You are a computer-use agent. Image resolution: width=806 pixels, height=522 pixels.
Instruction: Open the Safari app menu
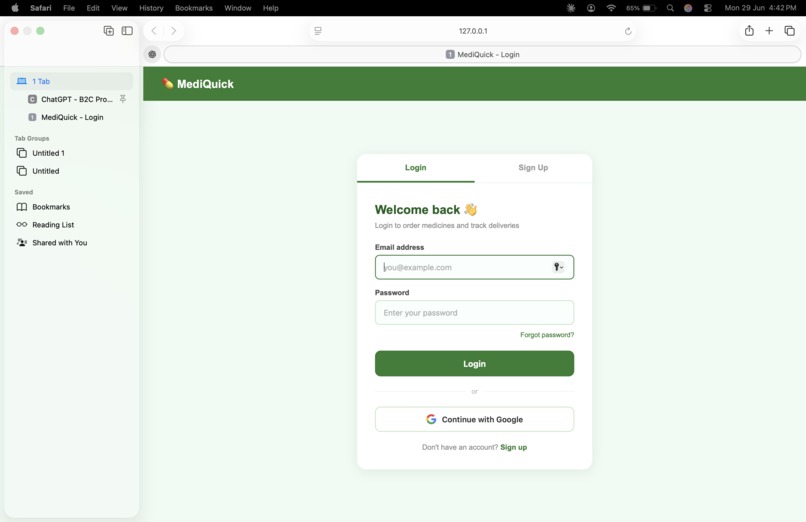pyautogui.click(x=41, y=8)
